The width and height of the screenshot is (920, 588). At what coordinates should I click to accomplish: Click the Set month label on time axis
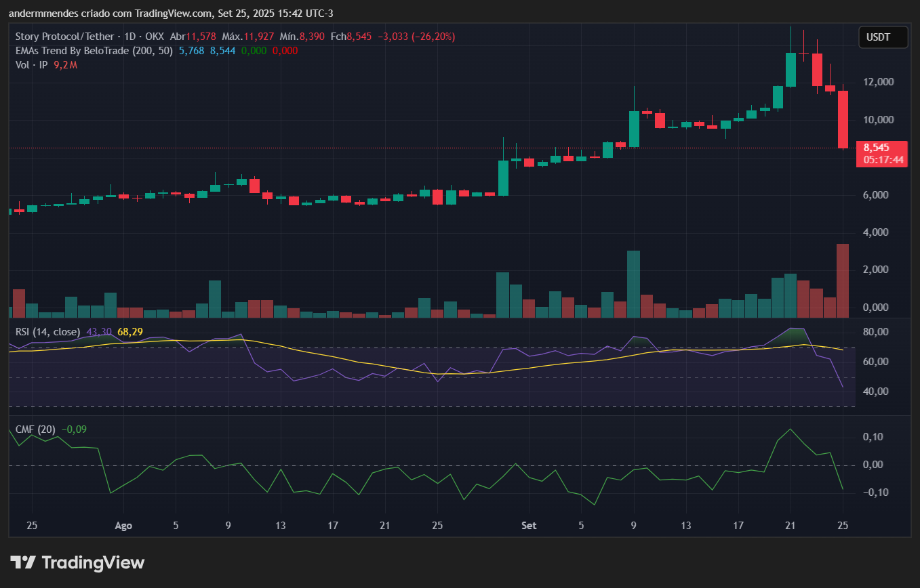pos(529,526)
